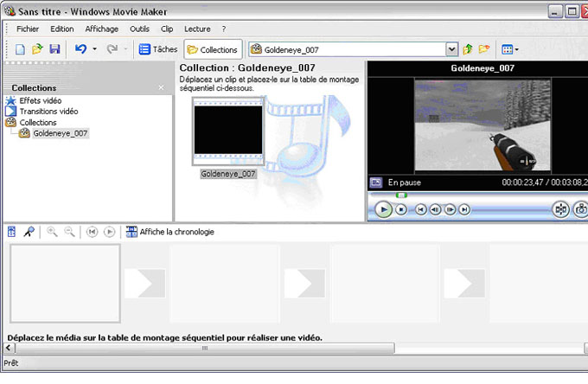Toggle the Collections pane button
Image resolution: width=588 pixels, height=384 pixels.
coord(213,49)
